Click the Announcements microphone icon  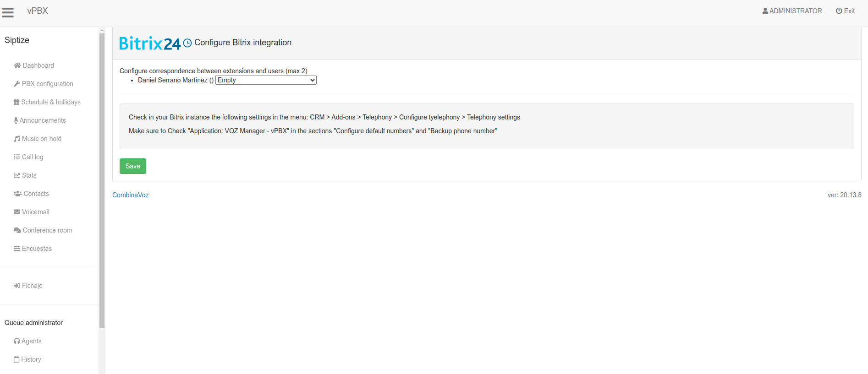pyautogui.click(x=16, y=120)
